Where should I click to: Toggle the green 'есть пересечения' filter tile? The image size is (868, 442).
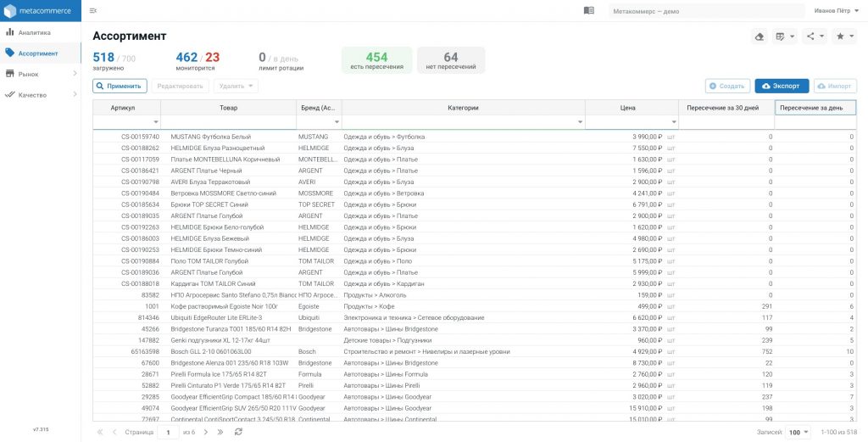tap(376, 60)
